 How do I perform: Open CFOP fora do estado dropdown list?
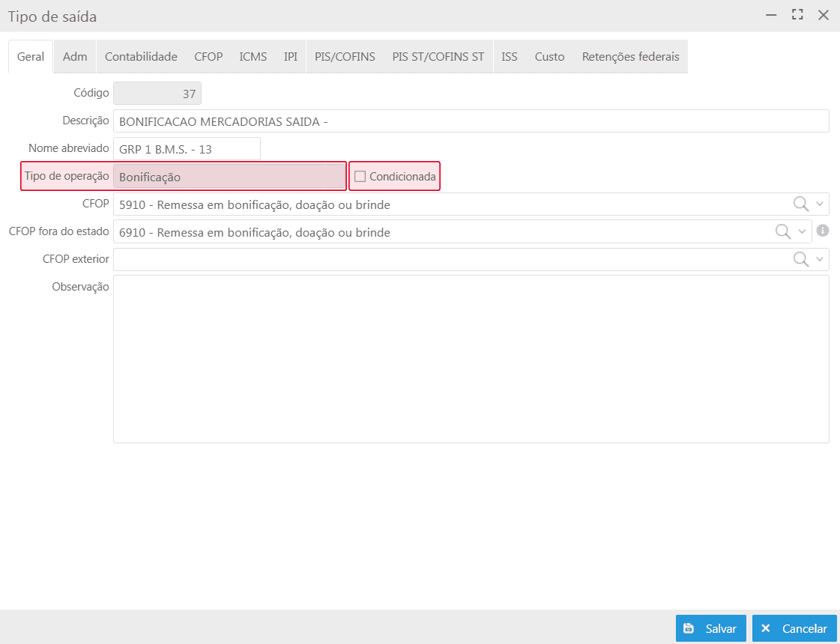803,231
